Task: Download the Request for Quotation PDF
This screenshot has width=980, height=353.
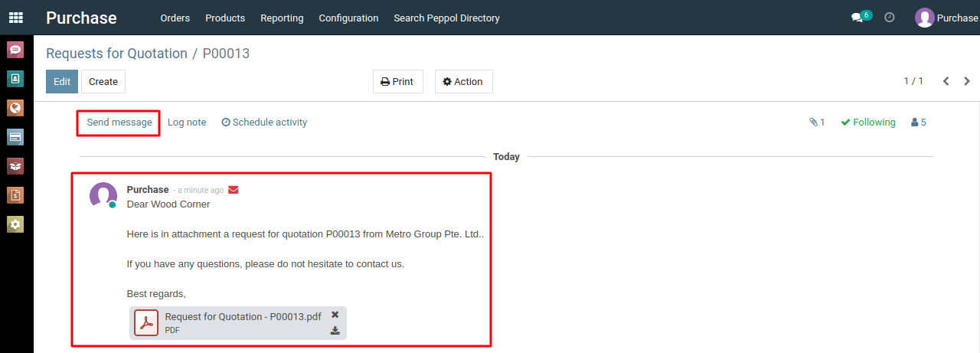Action: pos(335,331)
